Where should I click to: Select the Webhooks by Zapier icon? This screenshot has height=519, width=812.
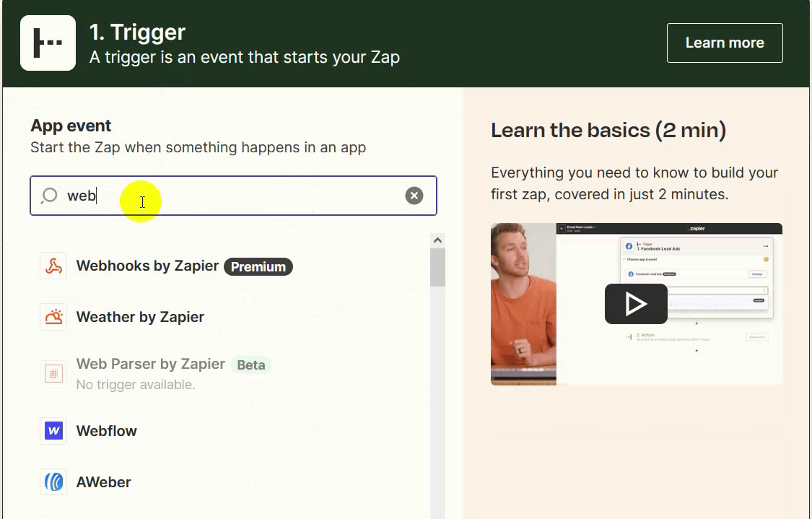pos(53,266)
